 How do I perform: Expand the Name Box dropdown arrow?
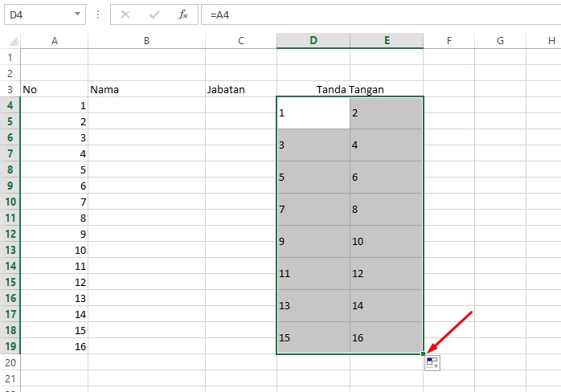pos(77,14)
